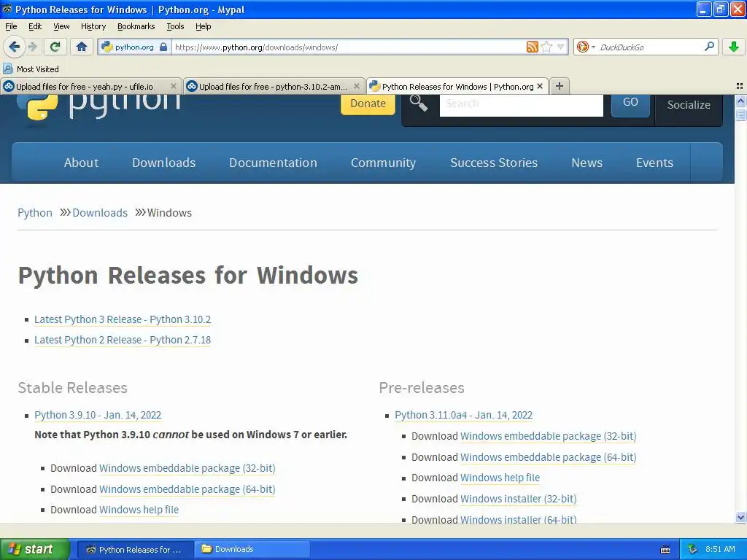Image resolution: width=747 pixels, height=560 pixels.
Task: Click the browser search magnifier icon
Action: [709, 47]
